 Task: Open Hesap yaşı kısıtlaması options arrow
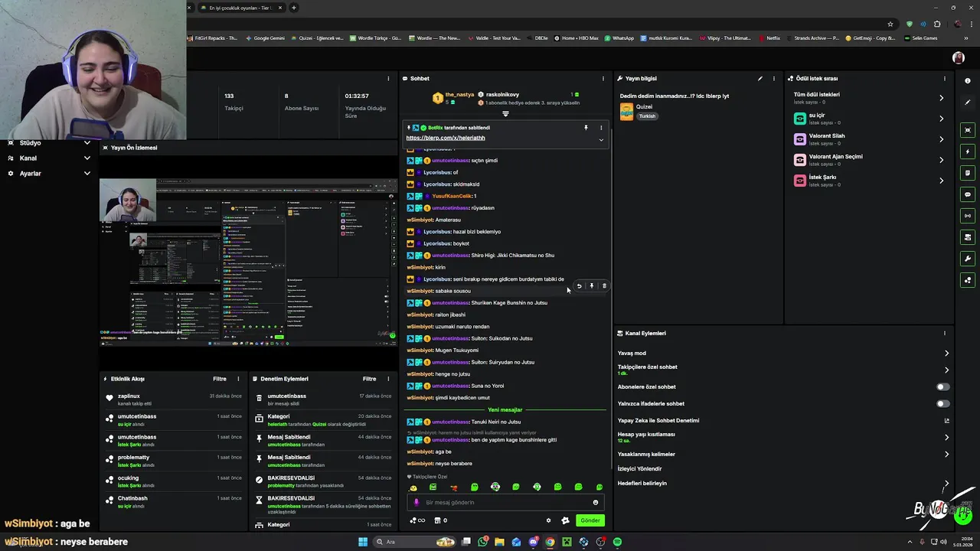pyautogui.click(x=946, y=437)
